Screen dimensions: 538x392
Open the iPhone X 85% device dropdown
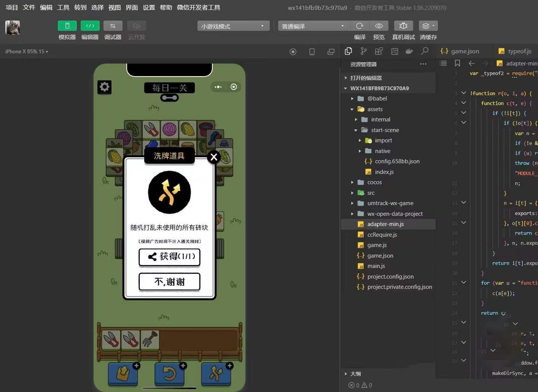(x=27, y=51)
